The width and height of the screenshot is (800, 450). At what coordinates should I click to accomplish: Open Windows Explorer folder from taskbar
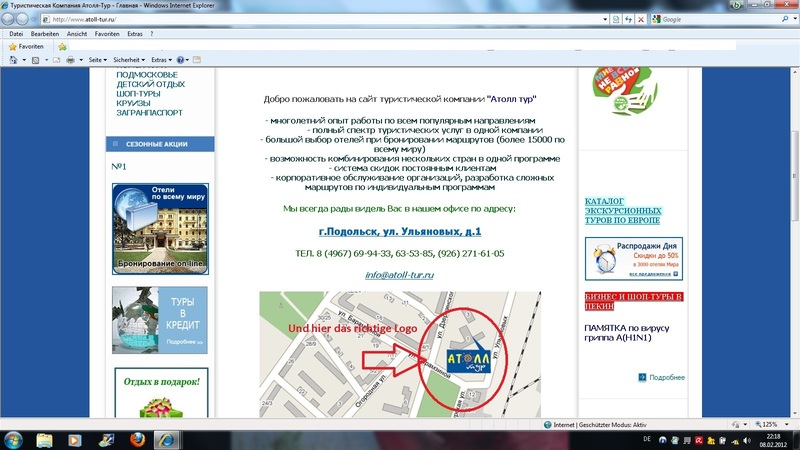44,440
